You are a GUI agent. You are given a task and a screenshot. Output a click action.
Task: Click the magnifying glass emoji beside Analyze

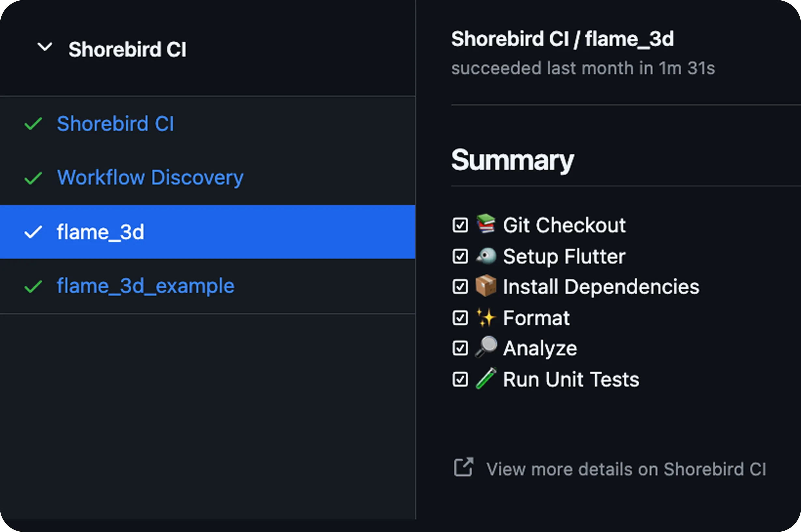[485, 348]
